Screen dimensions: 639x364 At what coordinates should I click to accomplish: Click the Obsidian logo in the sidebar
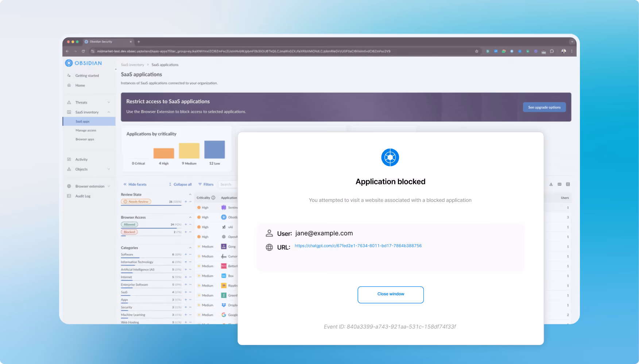(84, 63)
